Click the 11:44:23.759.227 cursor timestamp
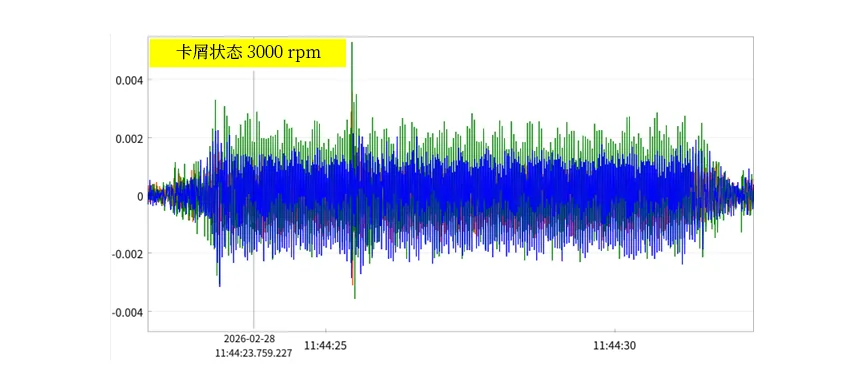The height and width of the screenshot is (392, 864). [253, 353]
